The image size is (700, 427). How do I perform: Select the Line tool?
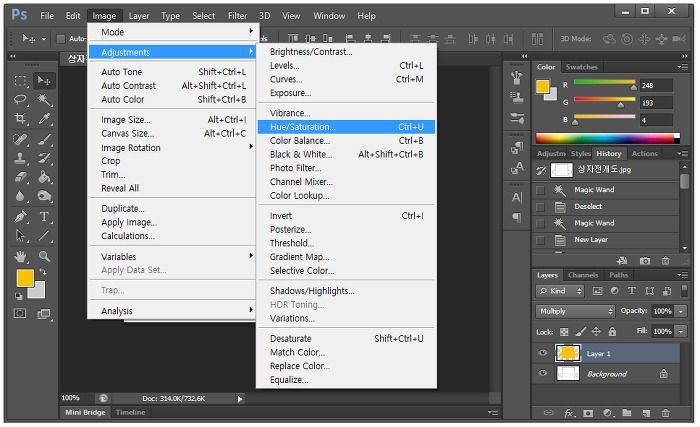44,235
